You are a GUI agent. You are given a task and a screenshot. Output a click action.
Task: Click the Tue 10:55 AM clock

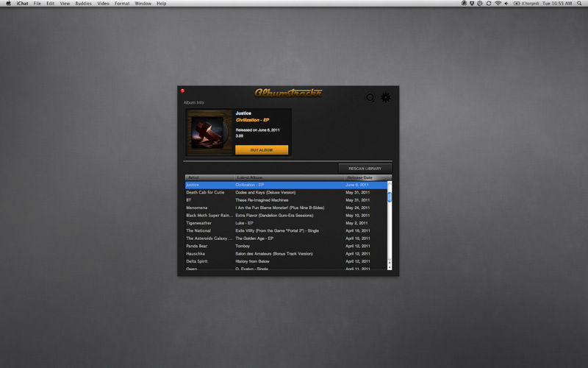(557, 4)
